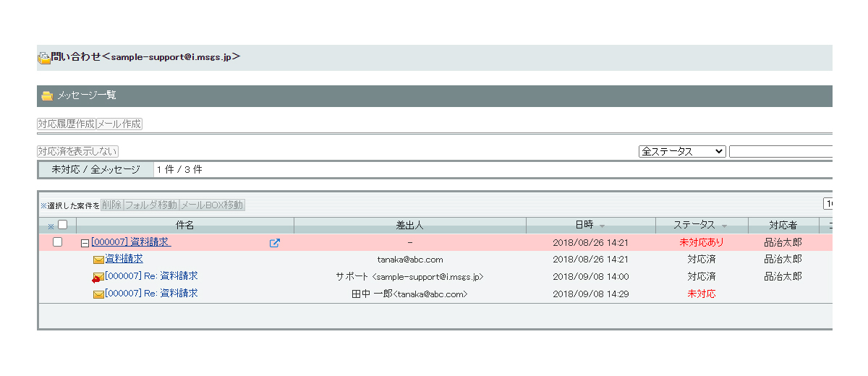The height and width of the screenshot is (376, 868).
Task: Click 対応済を表示しない button
Action: click(x=77, y=151)
